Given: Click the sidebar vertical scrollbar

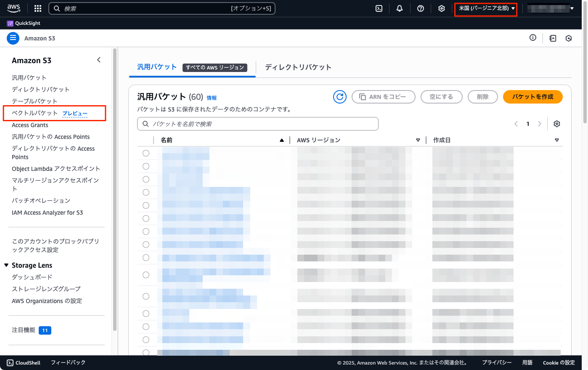Looking at the screenshot, I should [x=115, y=189].
